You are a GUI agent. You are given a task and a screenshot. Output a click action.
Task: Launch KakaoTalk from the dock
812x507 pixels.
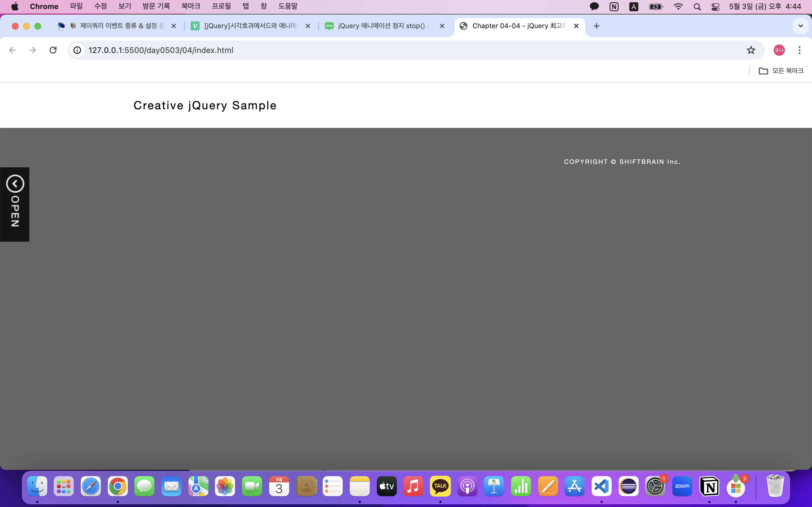[x=440, y=486]
